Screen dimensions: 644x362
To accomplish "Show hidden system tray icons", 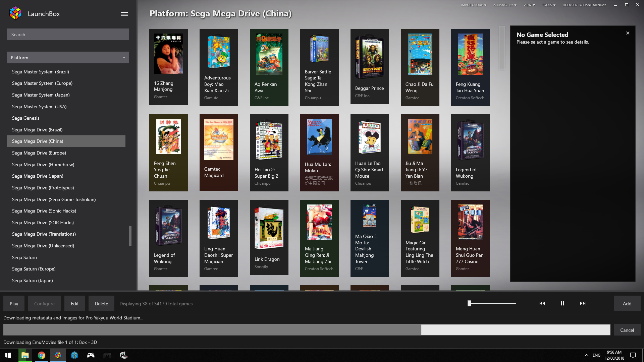I will (587, 355).
